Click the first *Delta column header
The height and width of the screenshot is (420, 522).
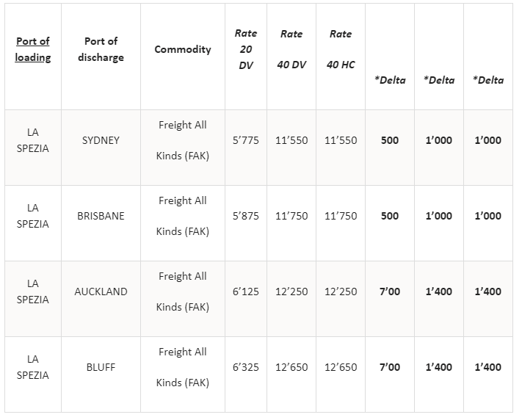(390, 80)
